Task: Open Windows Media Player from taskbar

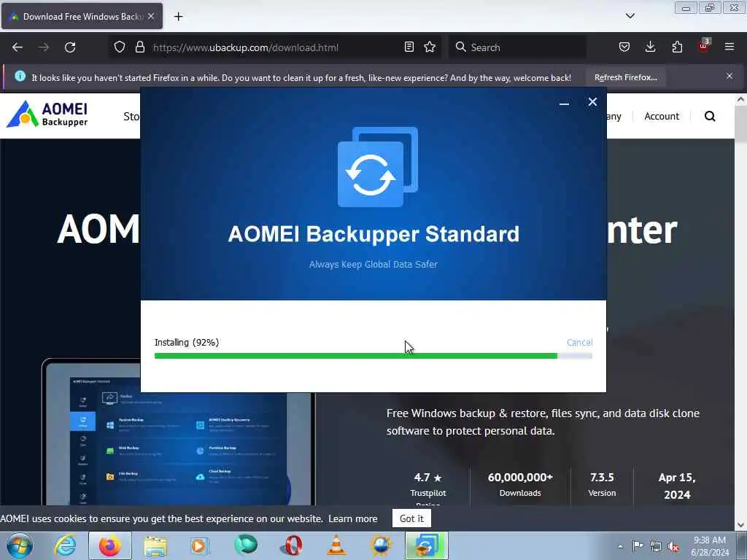Action: [200, 545]
